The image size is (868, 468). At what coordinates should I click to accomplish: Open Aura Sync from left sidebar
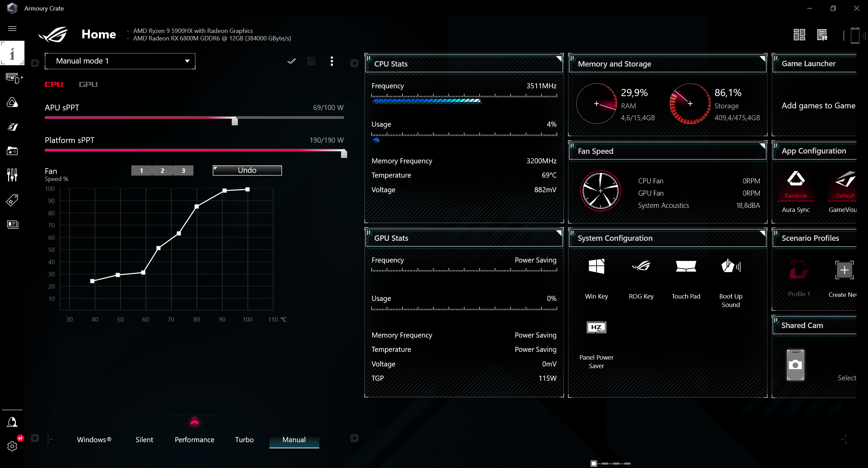pos(12,102)
